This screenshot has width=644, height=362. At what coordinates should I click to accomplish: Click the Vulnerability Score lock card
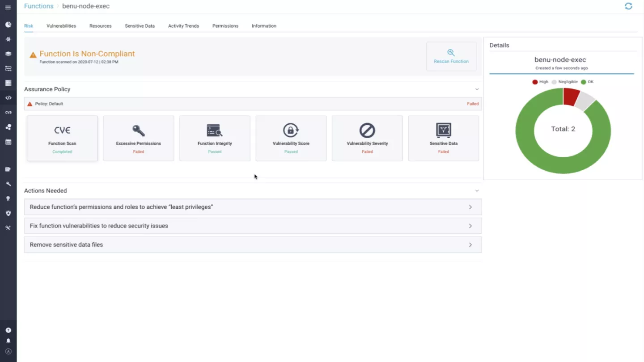pos(291,139)
